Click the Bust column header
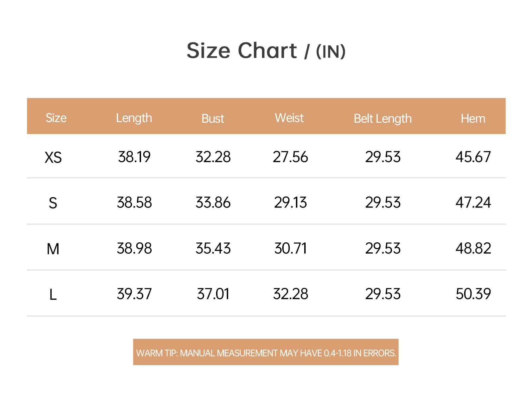This screenshot has height=399, width=532. [x=213, y=119]
